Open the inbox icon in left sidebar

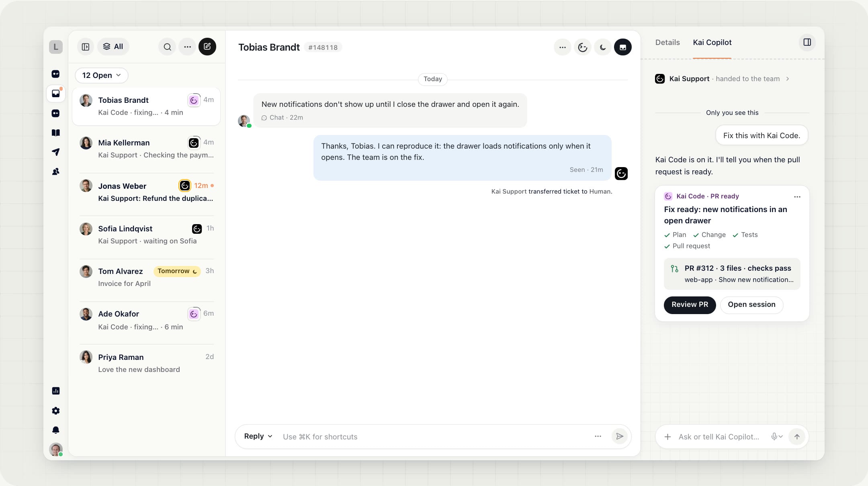coord(56,94)
